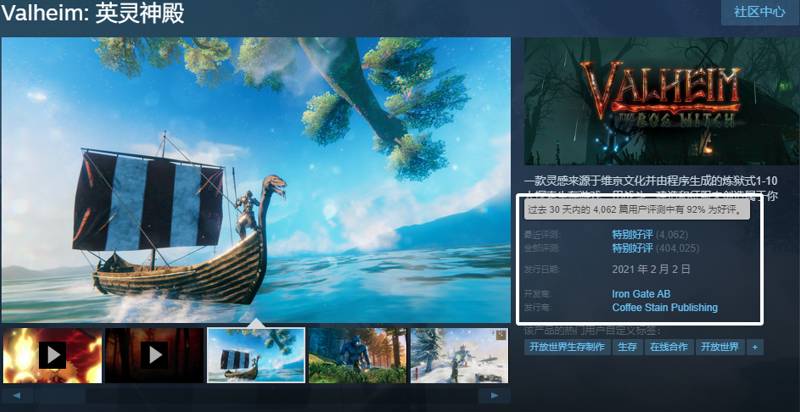Play the first fiery video thumbnail
Screen dimensions: 800x412
[x=52, y=355]
